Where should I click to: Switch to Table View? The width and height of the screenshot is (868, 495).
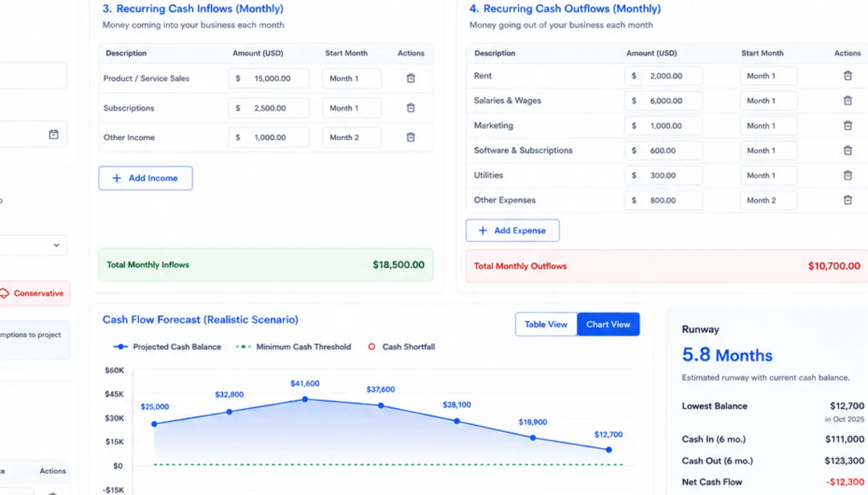click(x=546, y=324)
